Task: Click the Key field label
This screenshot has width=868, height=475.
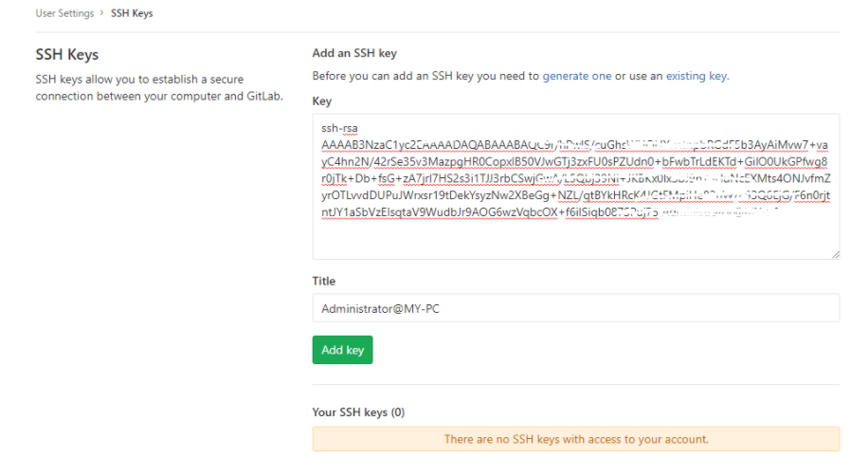Action: click(x=321, y=100)
